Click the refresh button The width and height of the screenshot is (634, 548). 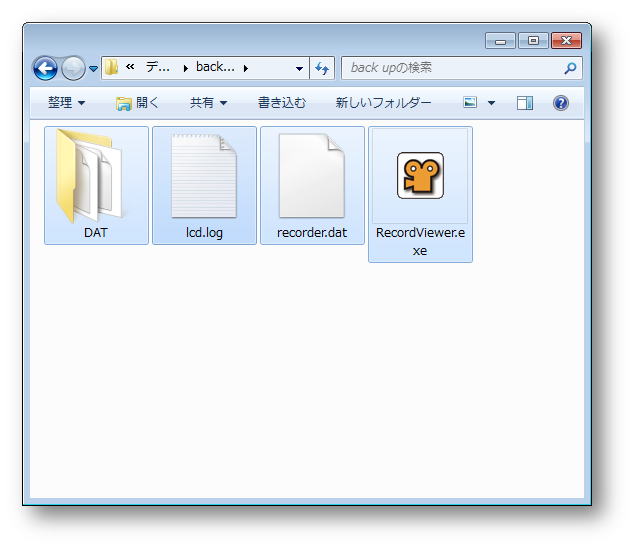(x=322, y=68)
